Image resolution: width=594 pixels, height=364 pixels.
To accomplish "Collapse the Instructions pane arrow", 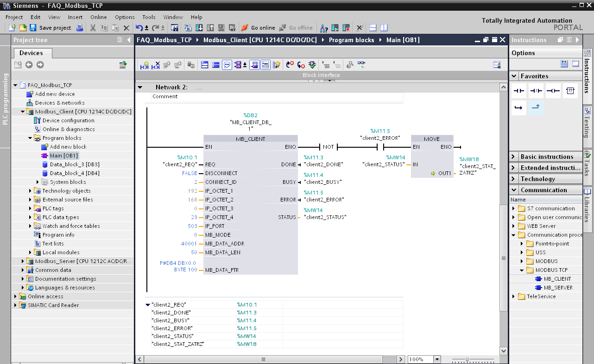I will [x=577, y=40].
